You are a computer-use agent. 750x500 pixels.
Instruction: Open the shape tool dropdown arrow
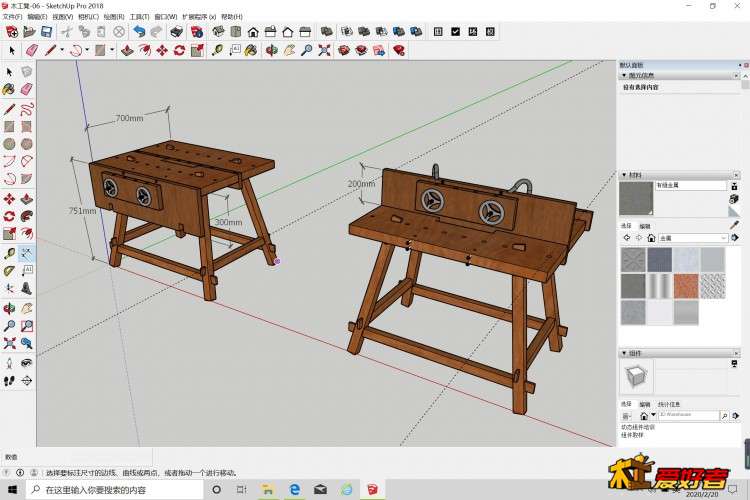coord(112,50)
